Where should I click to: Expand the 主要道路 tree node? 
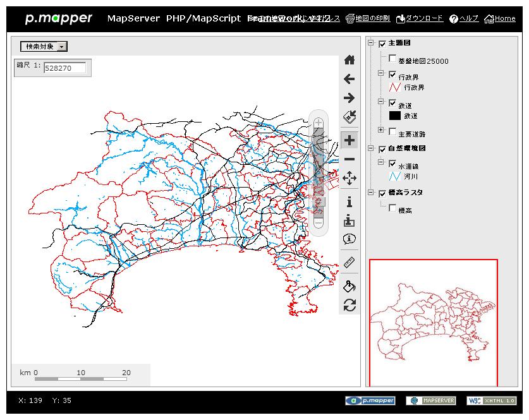pyautogui.click(x=381, y=130)
